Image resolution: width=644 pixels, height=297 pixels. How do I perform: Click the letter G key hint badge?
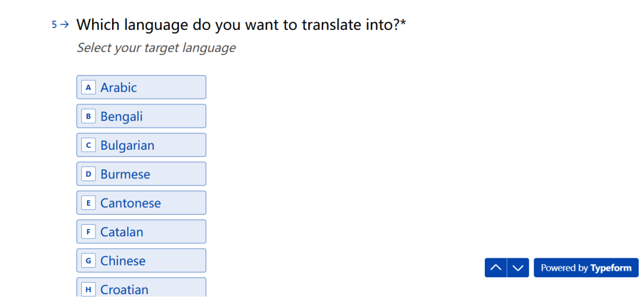click(88, 261)
